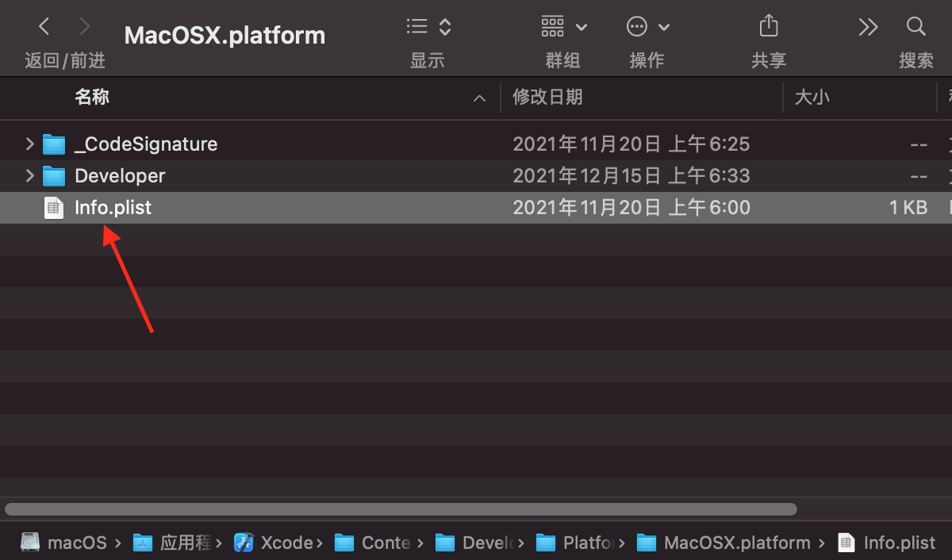Select the Developer folder name
Viewport: 952px width, 560px height.
coord(120,175)
